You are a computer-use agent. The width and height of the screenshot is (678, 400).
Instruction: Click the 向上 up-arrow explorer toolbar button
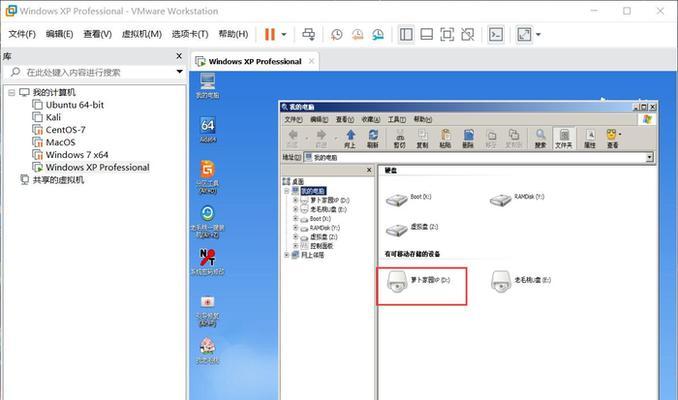[350, 139]
